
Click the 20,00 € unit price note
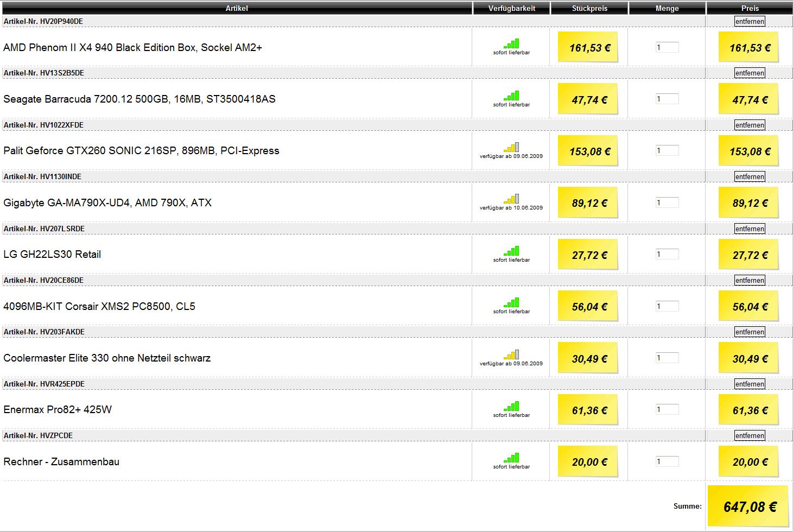pyautogui.click(x=588, y=461)
